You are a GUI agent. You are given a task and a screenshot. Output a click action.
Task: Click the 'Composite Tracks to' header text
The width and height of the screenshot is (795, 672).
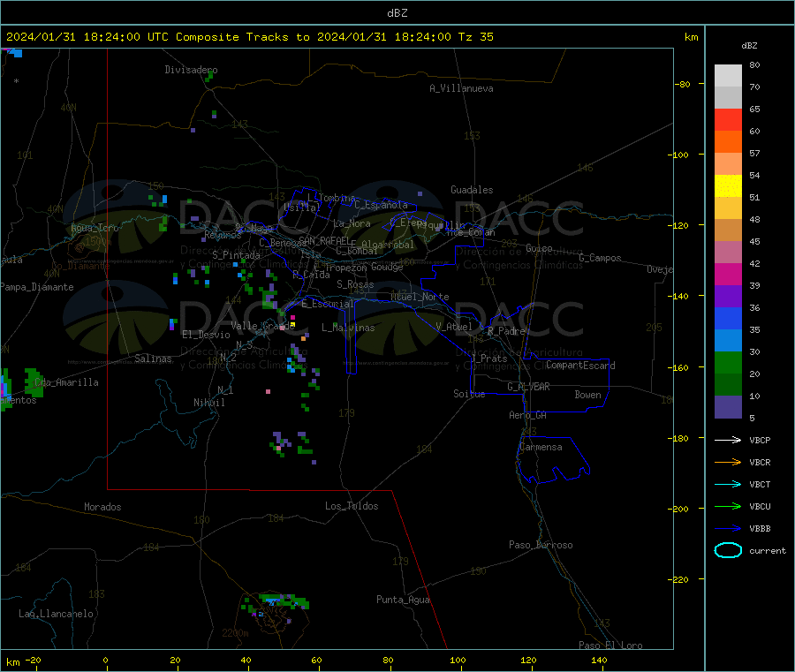242,37
